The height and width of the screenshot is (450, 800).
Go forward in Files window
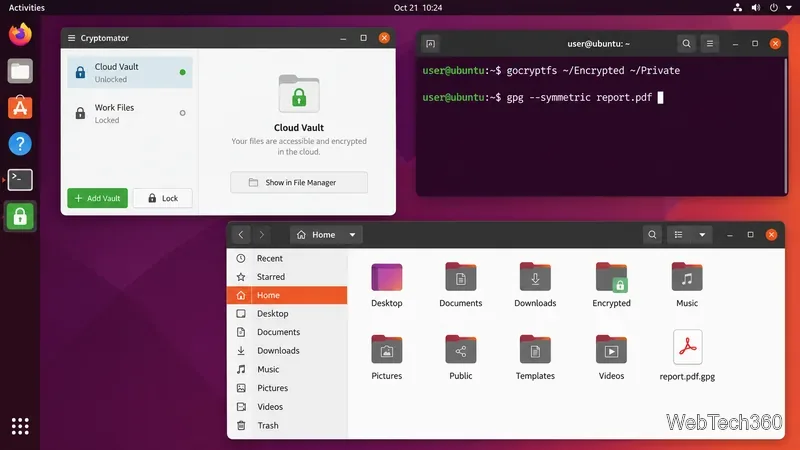coord(262,235)
